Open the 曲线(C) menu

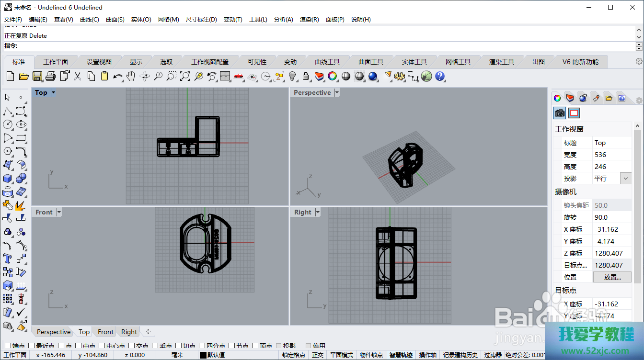click(89, 20)
